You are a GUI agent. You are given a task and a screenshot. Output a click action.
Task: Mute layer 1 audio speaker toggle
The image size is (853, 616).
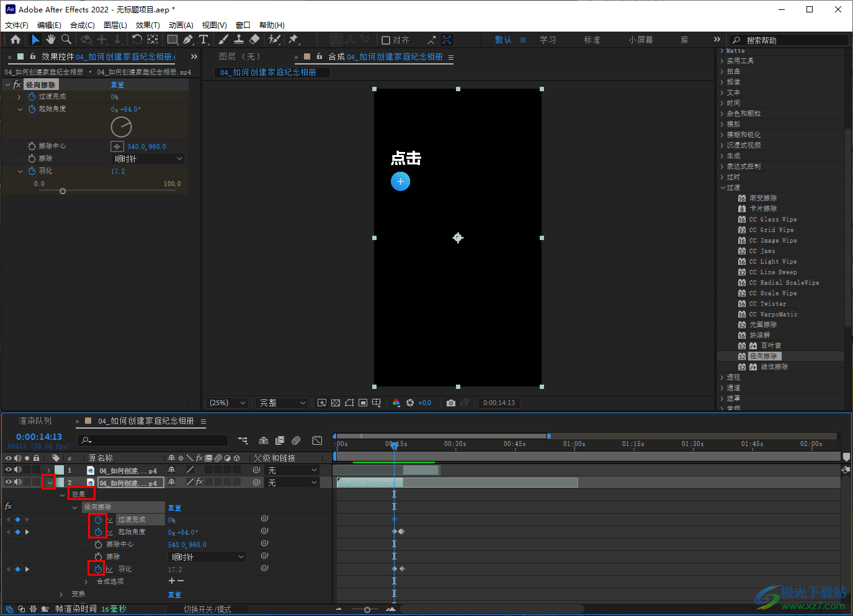click(18, 470)
